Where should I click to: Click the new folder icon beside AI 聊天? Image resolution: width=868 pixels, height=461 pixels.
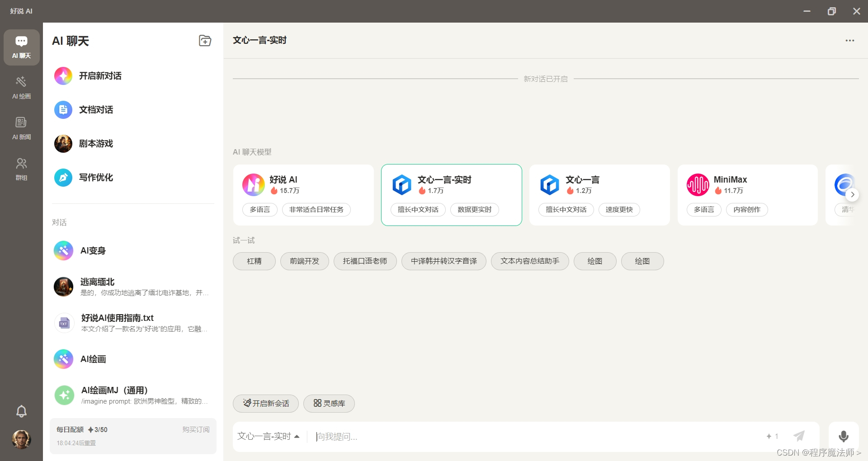[205, 41]
